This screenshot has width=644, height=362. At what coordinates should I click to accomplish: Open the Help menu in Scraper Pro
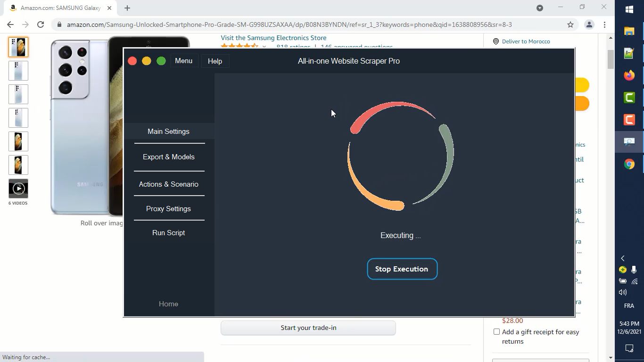click(x=215, y=61)
